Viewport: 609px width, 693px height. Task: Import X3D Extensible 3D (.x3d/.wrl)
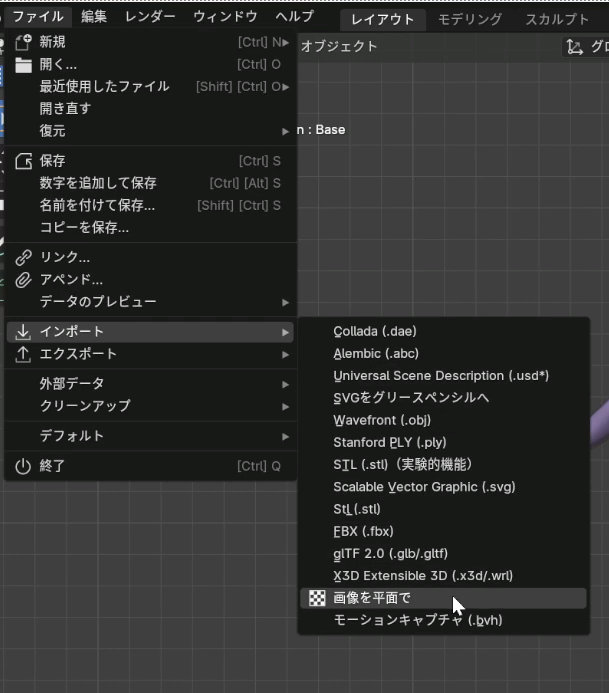443,576
